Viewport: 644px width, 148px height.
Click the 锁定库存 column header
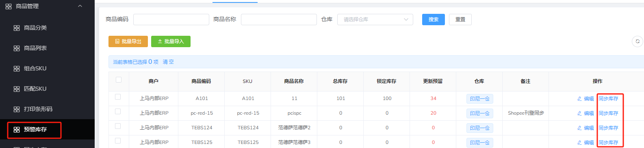[386, 81]
